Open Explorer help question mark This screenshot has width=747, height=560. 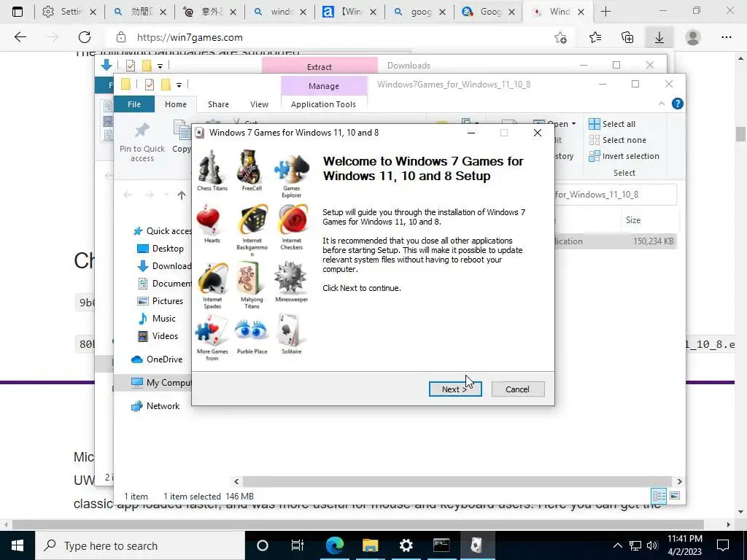pos(678,104)
